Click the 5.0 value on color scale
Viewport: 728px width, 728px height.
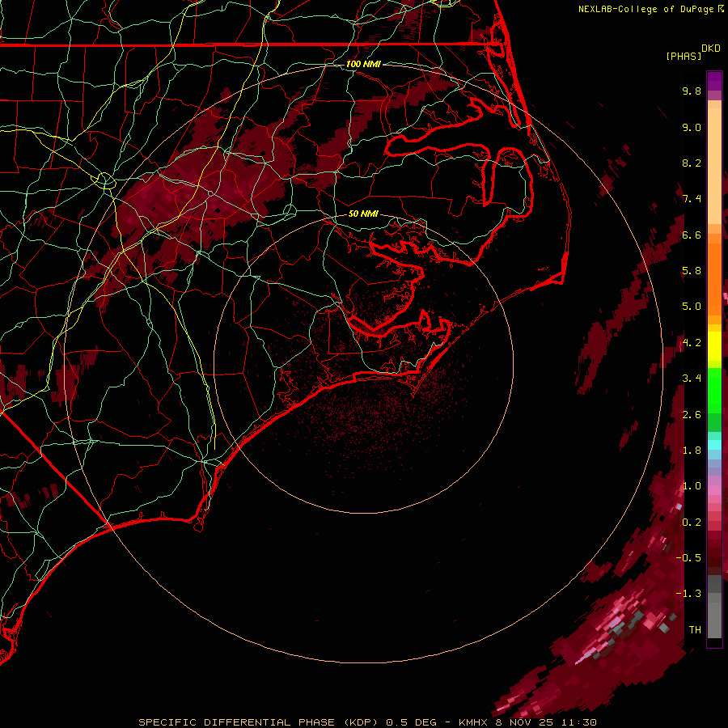(692, 307)
